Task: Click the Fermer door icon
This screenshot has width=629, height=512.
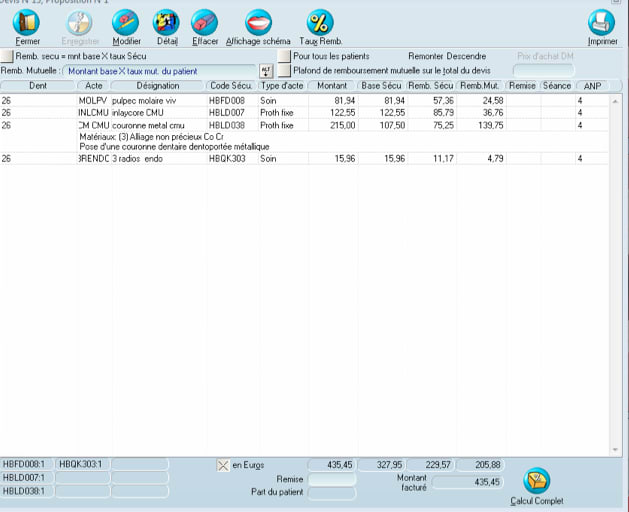Action: coord(28,22)
